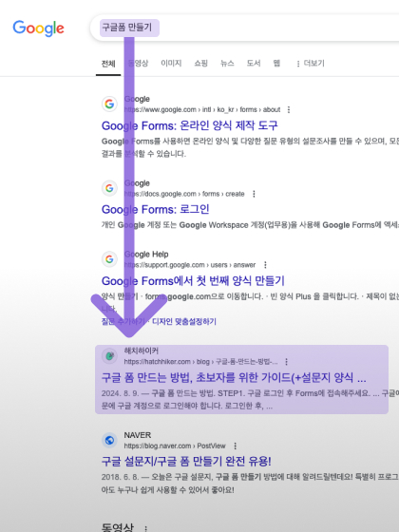Expand the 더보기 search filter menu
399x532 pixels.
pyautogui.click(x=311, y=63)
